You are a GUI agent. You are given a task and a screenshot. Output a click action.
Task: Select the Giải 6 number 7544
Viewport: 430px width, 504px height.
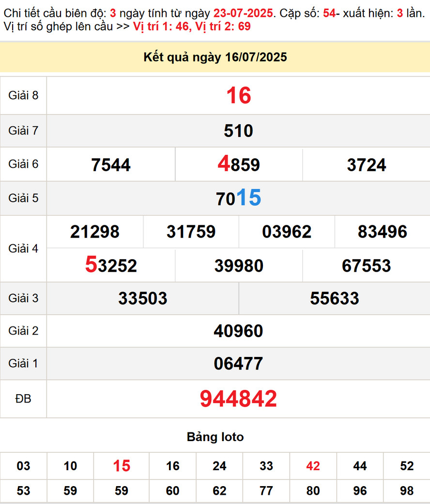[x=111, y=165]
